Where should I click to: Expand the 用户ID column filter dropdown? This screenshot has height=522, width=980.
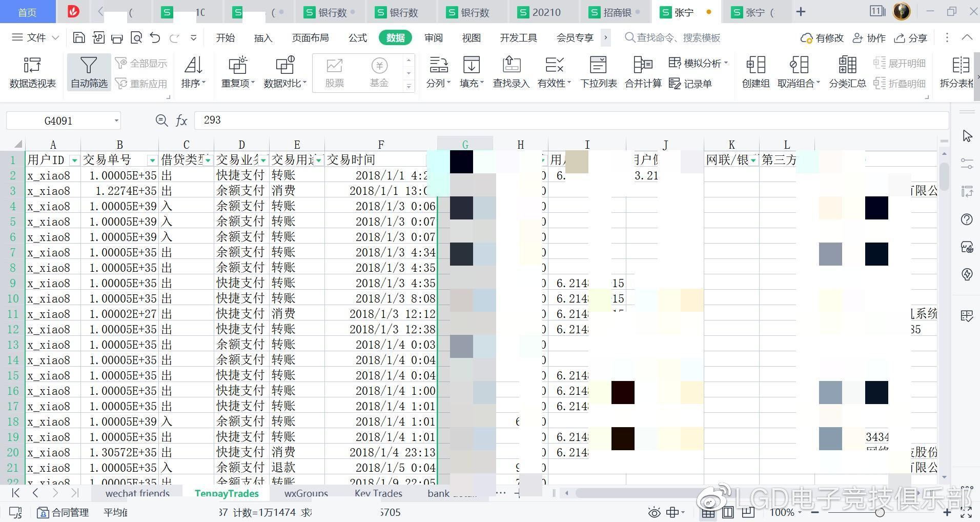point(74,160)
